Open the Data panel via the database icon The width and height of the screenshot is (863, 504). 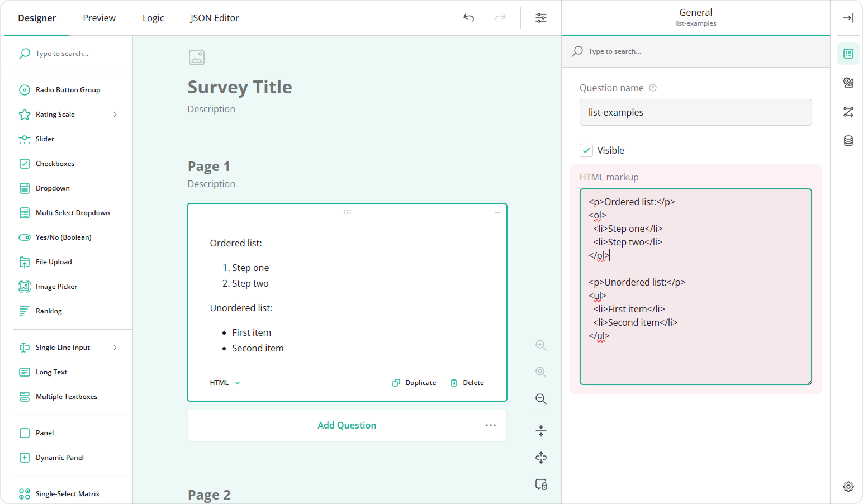(x=848, y=141)
